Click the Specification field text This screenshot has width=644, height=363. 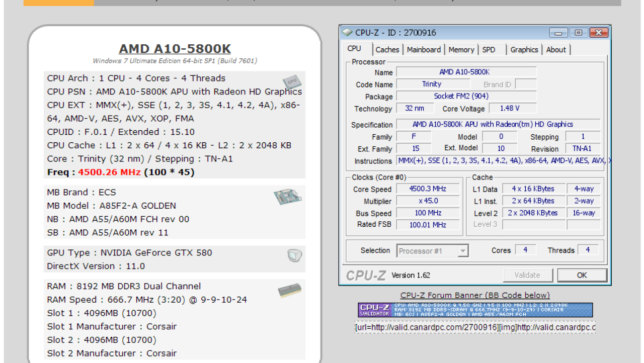(x=498, y=124)
